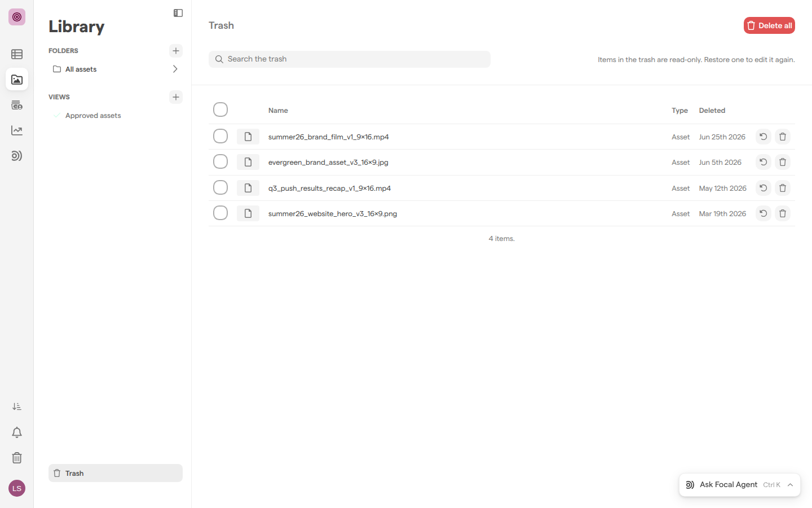Restore summer26_brand_film_v1_9×16.mp4
The image size is (812, 508).
[763, 137]
